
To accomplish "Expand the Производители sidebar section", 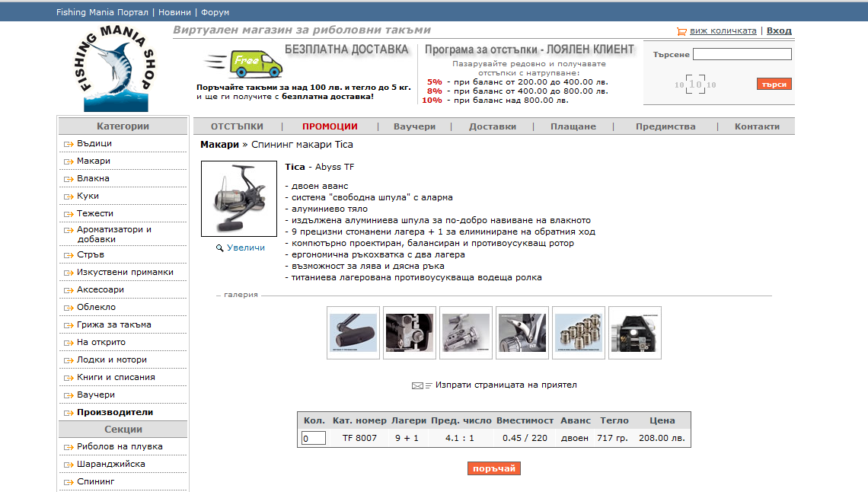I will tap(115, 412).
